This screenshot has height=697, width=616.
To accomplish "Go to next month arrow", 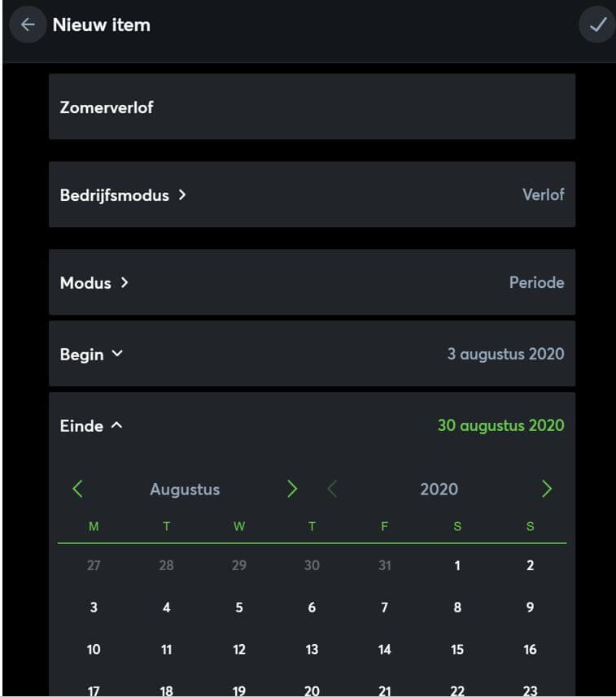I will coord(292,489).
